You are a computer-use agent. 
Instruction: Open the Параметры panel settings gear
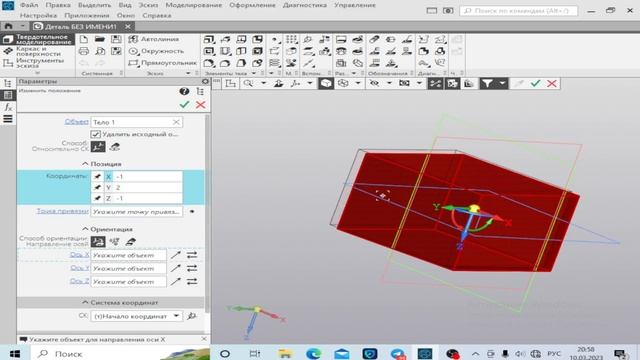point(205,82)
